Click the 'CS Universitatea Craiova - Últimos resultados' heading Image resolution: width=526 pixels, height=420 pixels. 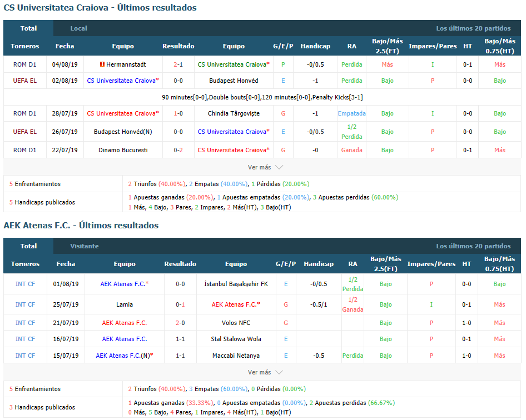click(100, 8)
